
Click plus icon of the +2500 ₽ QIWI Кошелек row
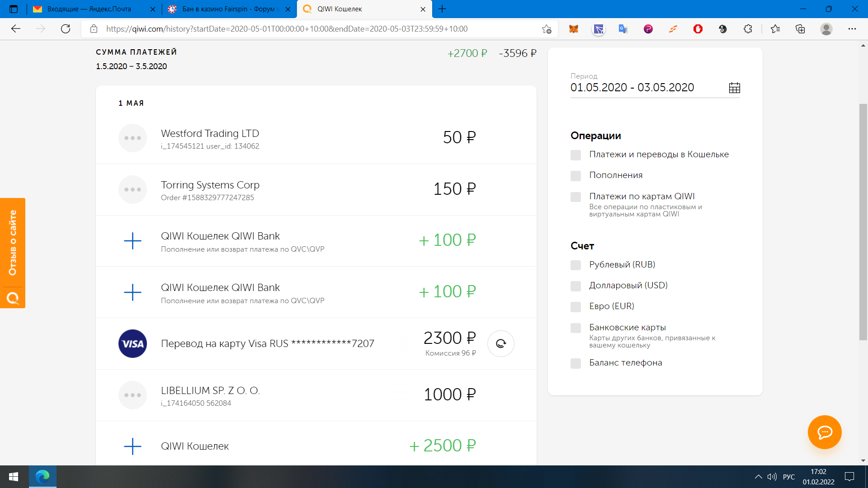[x=132, y=446]
